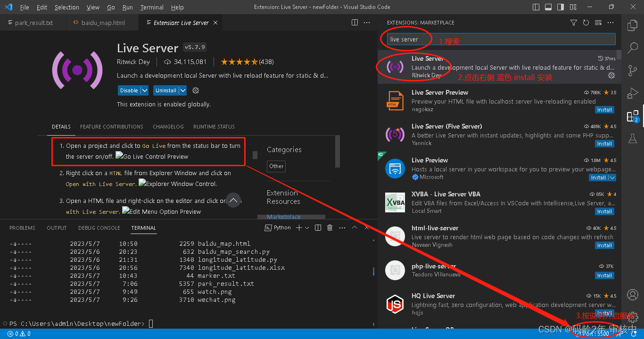Open the Extensions view in the activity bar
Image resolution: width=644 pixels, height=339 pixels.
coord(632,116)
